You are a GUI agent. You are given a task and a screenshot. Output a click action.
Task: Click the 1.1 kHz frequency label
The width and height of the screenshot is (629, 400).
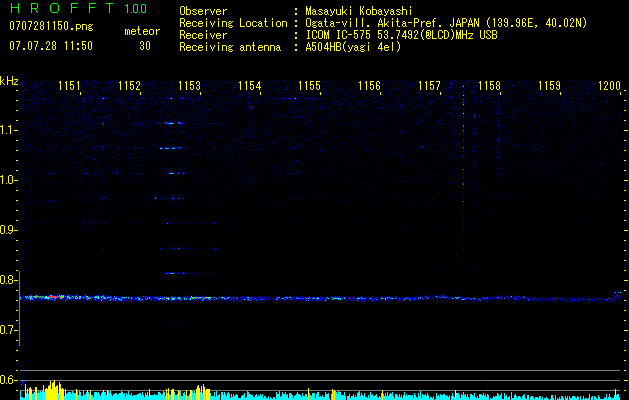click(8, 130)
